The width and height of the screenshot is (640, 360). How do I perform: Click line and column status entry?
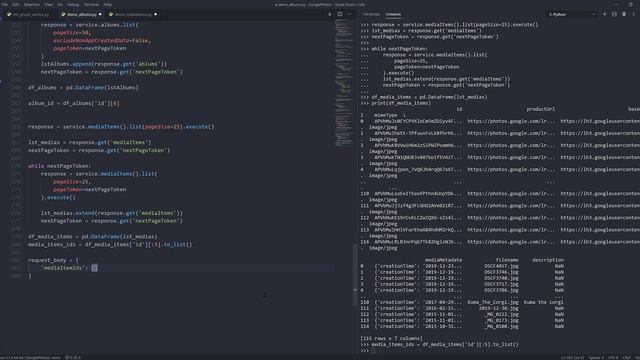coord(572,358)
